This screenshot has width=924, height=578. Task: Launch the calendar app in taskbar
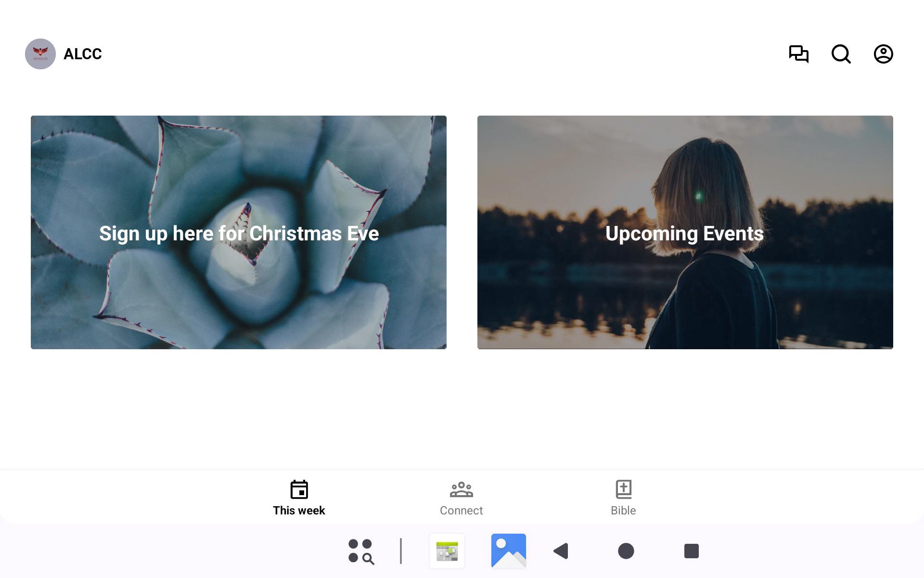coord(447,551)
